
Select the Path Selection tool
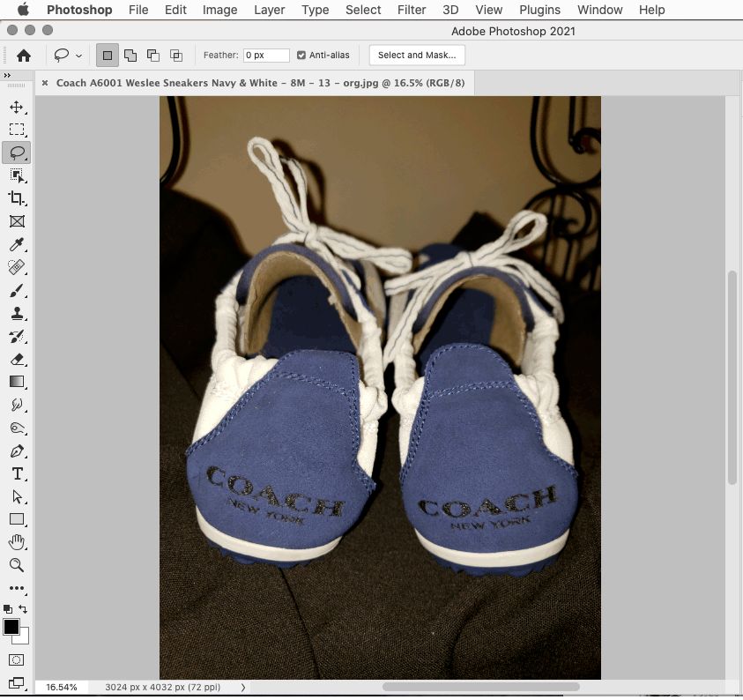pos(17,496)
